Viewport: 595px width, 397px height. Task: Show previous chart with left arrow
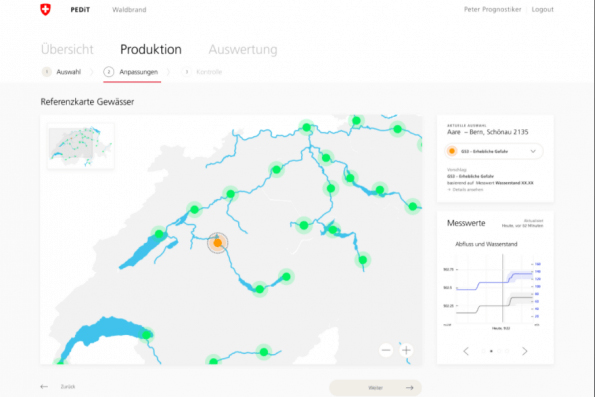(466, 351)
